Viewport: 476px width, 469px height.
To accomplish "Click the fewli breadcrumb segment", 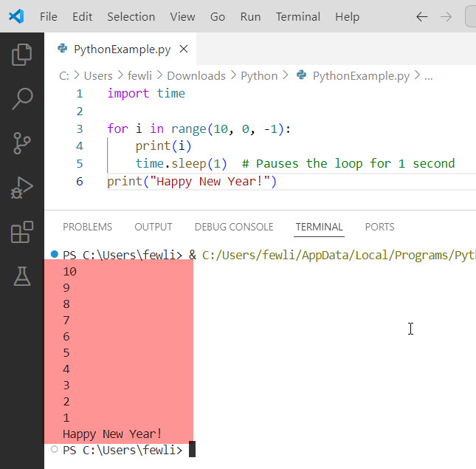I will click(x=139, y=75).
